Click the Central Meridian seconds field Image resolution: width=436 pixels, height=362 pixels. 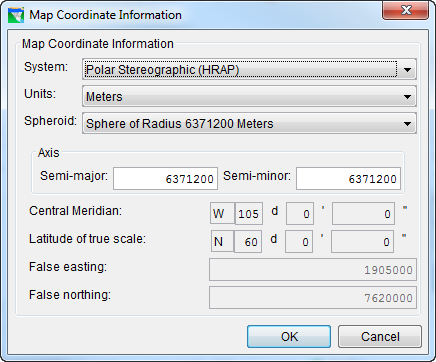click(x=363, y=213)
